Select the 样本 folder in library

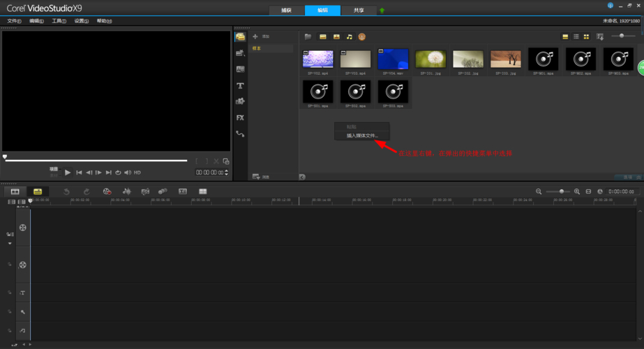[x=271, y=48]
